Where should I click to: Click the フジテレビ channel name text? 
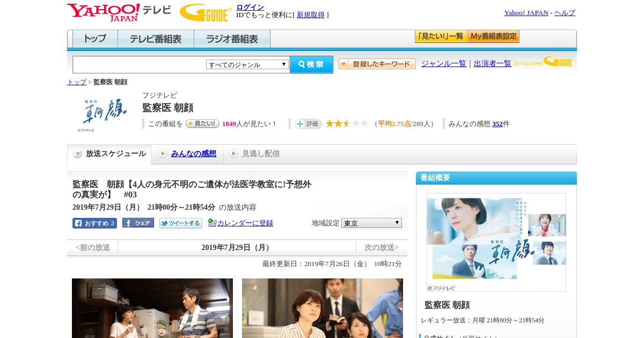point(159,95)
